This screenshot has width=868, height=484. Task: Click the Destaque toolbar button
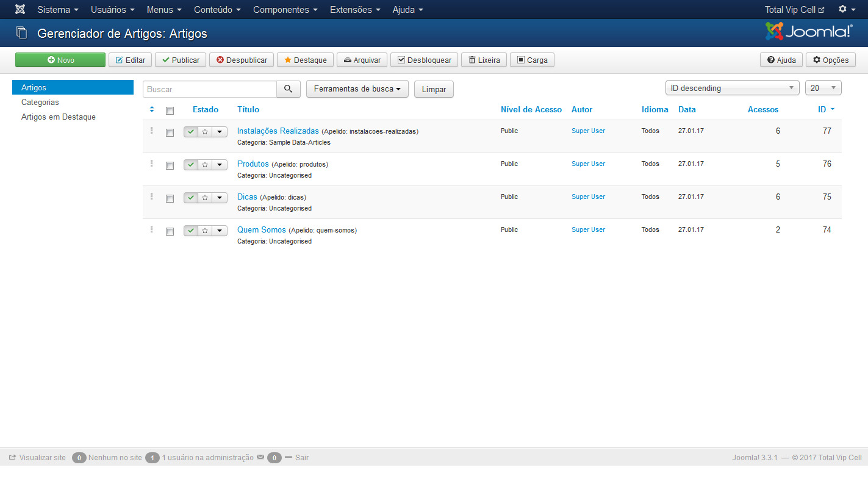(x=305, y=60)
